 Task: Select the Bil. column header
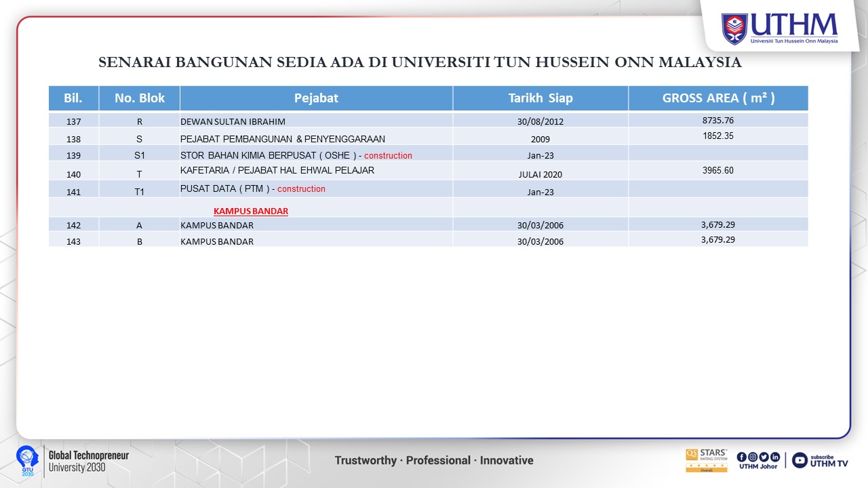[73, 98]
